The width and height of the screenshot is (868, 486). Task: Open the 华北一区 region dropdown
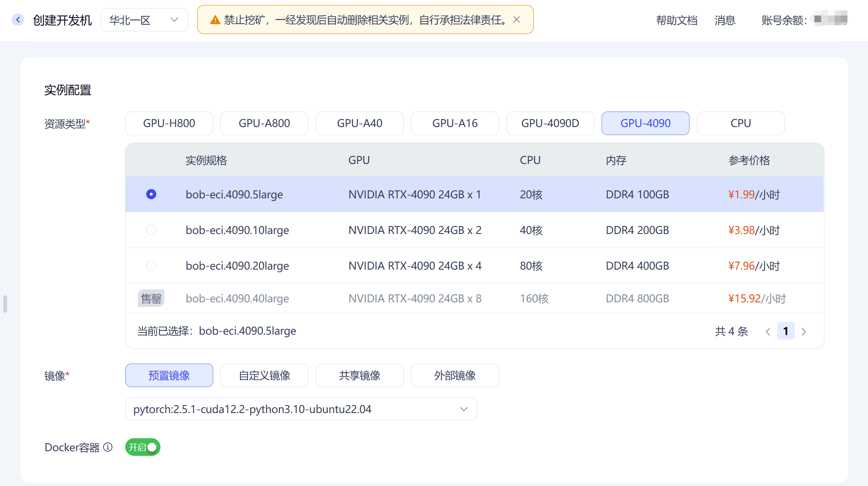(x=144, y=20)
